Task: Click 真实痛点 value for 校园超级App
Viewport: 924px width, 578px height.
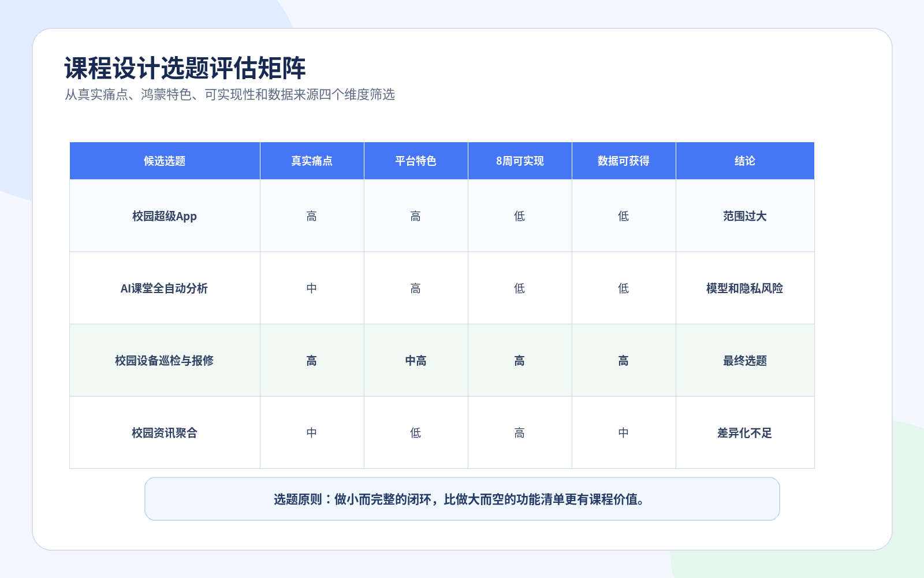Action: [312, 216]
